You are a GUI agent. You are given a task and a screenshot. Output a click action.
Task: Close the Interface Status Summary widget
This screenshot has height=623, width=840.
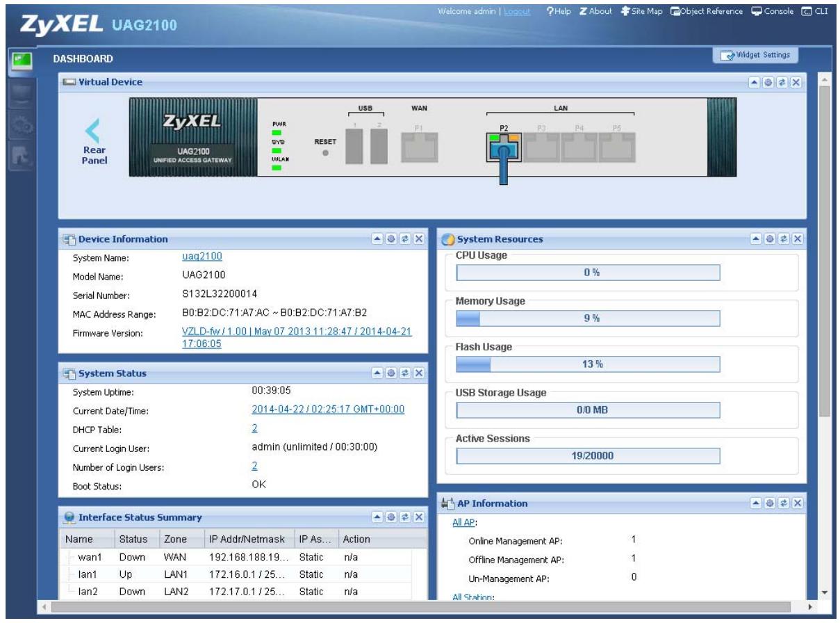(419, 517)
